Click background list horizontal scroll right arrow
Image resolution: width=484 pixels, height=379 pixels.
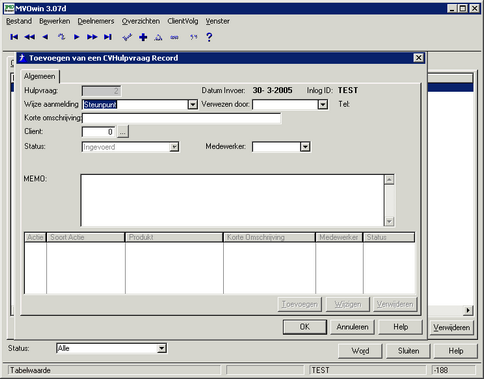click(x=468, y=310)
